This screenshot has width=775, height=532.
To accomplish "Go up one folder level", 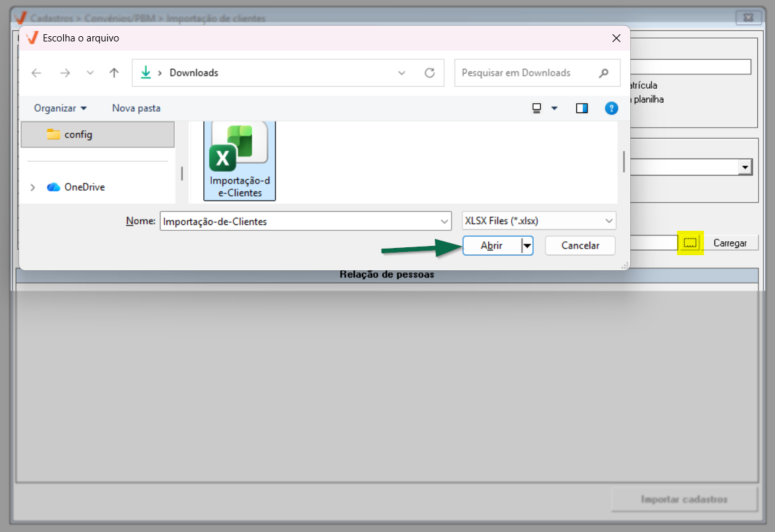I will pyautogui.click(x=114, y=73).
